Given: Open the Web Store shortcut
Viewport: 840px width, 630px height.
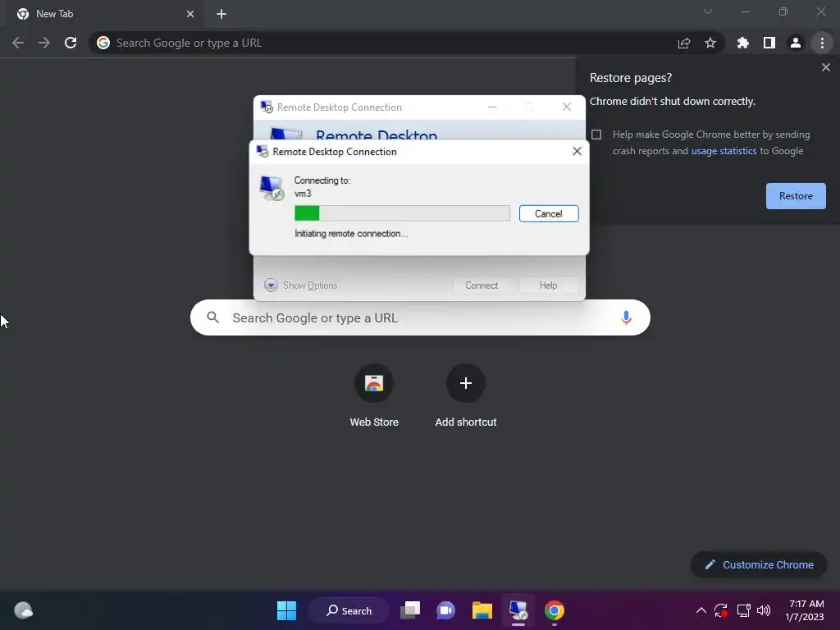Looking at the screenshot, I should point(374,395).
